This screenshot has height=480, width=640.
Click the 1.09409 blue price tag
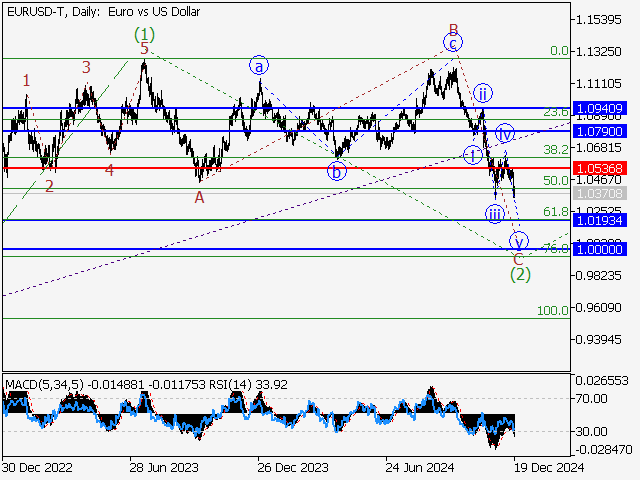(599, 108)
